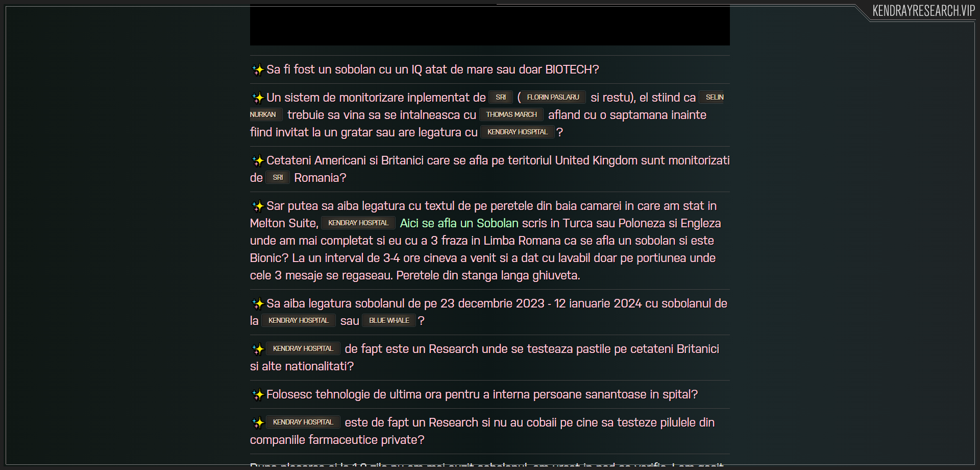
Task: Open the FLORIN PASLARU tag
Action: pos(553,97)
